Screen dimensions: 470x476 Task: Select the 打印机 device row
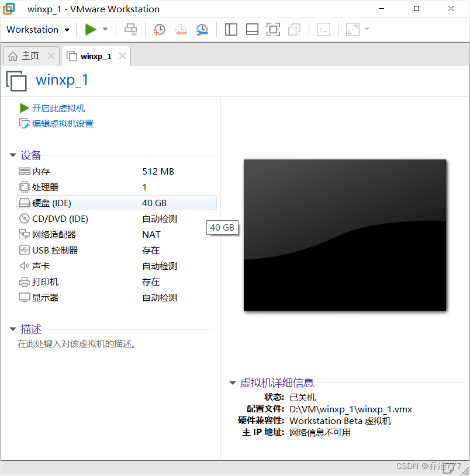pos(117,282)
